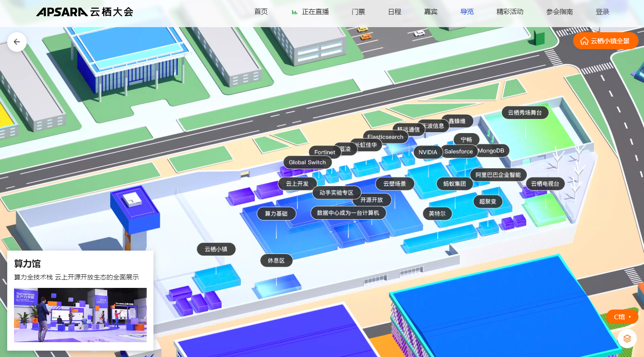The width and height of the screenshot is (644, 357).
Task: Select Fortinet booth label
Action: tap(325, 152)
